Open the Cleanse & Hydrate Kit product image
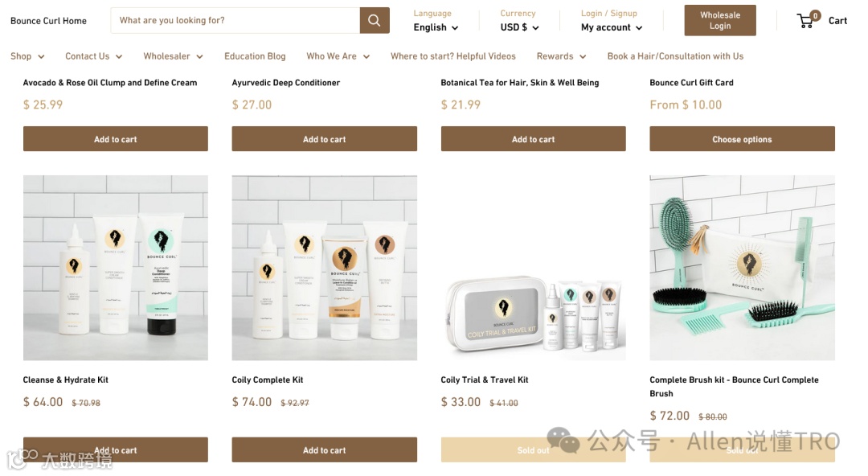 pos(116,269)
